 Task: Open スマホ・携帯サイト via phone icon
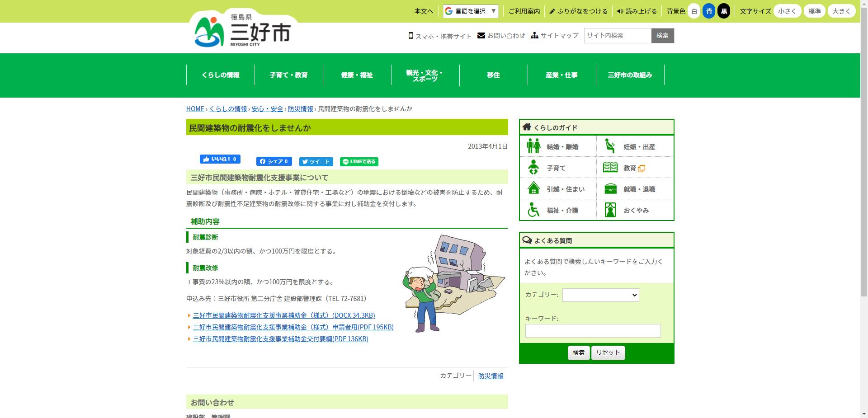(x=411, y=35)
